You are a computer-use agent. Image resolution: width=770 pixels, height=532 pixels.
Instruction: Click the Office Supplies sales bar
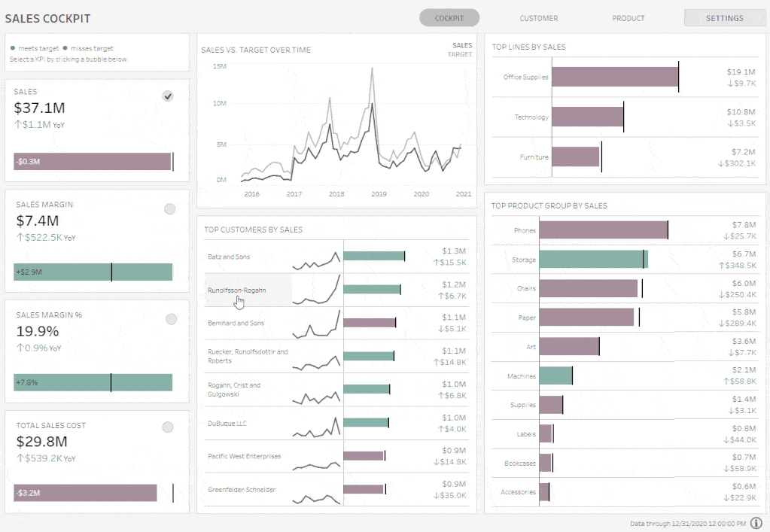click(614, 77)
